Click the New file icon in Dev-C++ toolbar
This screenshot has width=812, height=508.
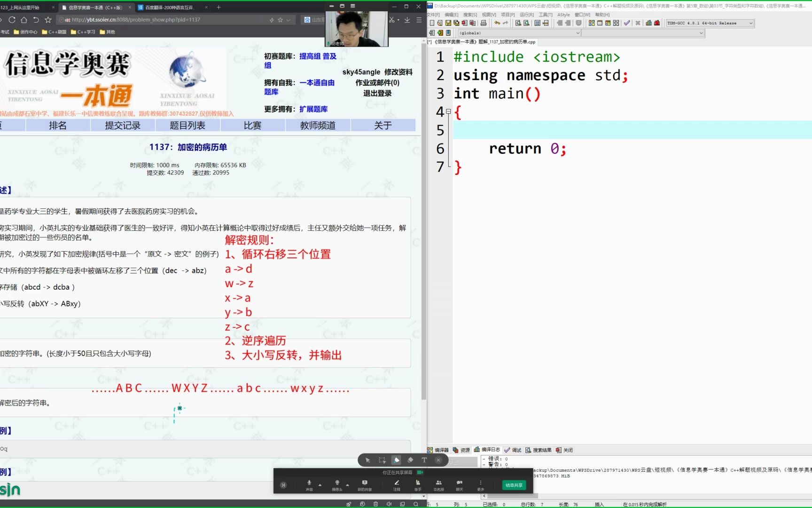(x=432, y=23)
